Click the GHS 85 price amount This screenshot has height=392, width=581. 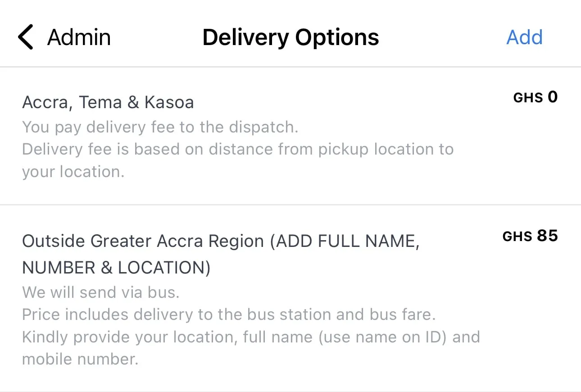pos(530,236)
